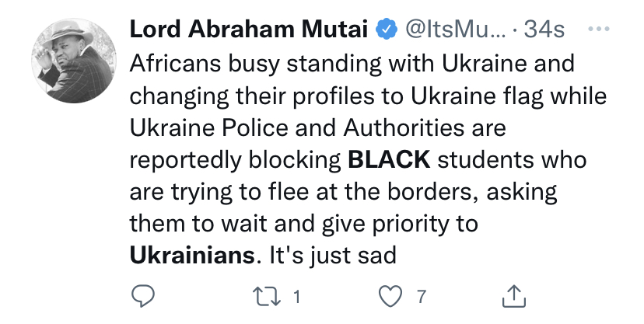The height and width of the screenshot is (324, 644).
Task: Open the three-dot more options menu
Action: pos(597,30)
